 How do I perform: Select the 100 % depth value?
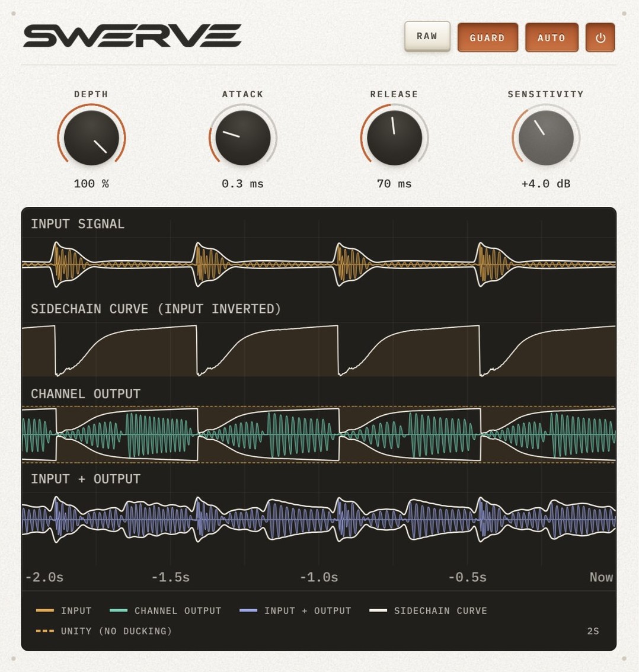(x=91, y=184)
